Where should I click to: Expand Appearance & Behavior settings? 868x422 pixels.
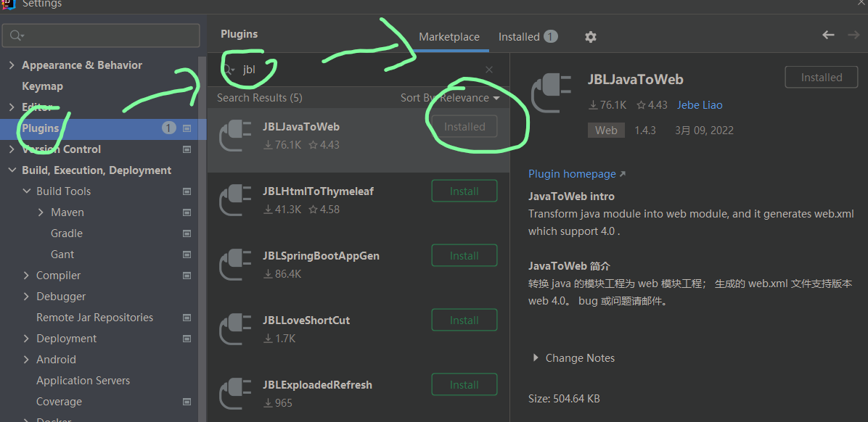click(12, 65)
